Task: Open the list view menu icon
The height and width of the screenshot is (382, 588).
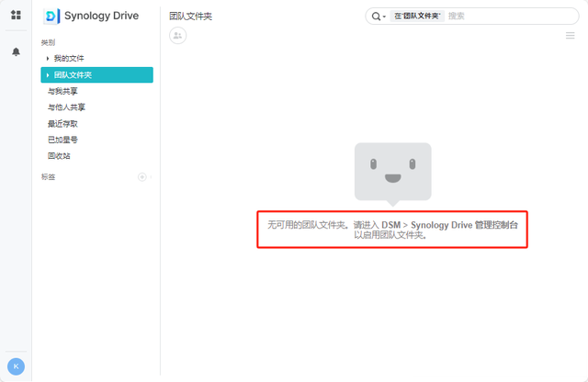Action: point(570,36)
